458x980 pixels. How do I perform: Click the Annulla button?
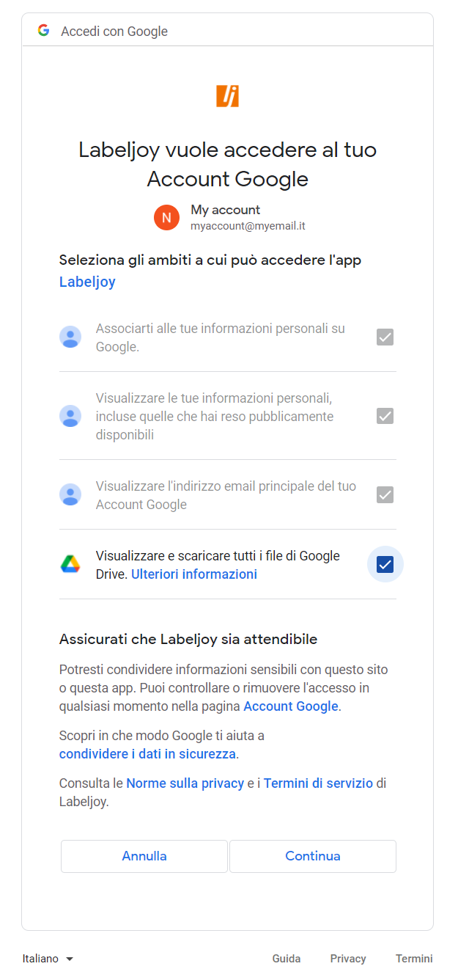click(x=144, y=856)
